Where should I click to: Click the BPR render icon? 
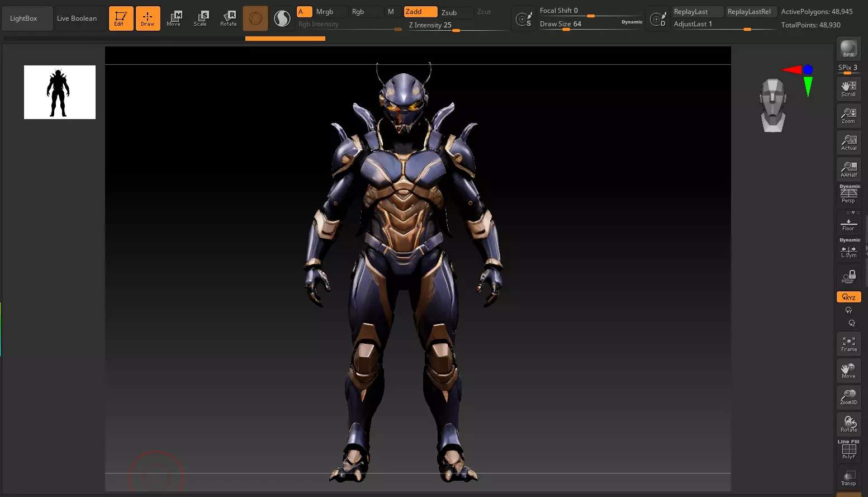click(x=848, y=49)
